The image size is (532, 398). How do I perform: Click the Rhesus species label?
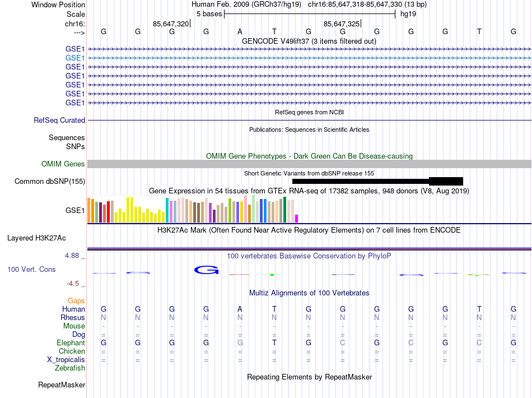[x=73, y=317]
